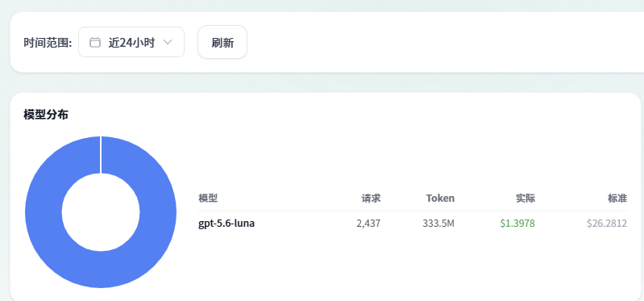Click the 模型分布 card title
This screenshot has height=301, width=644.
[46, 115]
